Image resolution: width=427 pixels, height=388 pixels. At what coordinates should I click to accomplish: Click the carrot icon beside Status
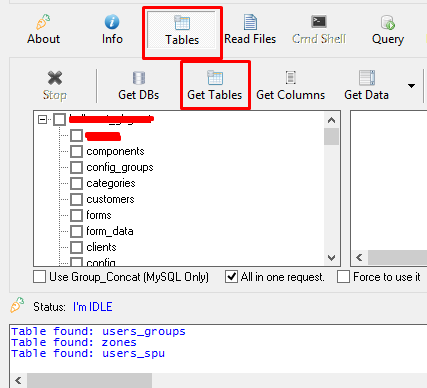pyautogui.click(x=17, y=305)
